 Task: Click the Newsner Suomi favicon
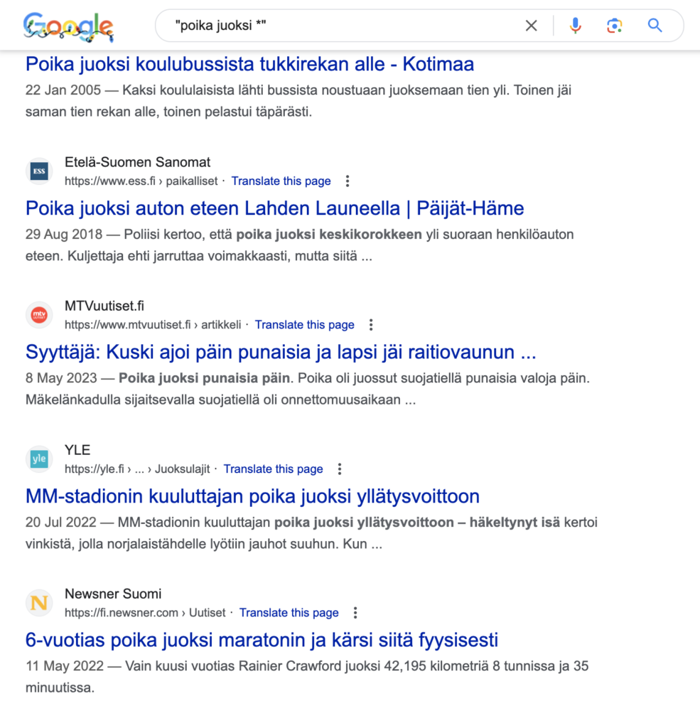pos(39,603)
